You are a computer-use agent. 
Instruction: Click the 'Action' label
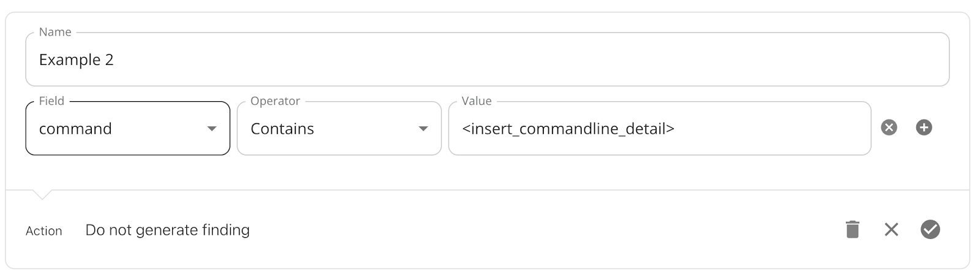[x=43, y=231]
